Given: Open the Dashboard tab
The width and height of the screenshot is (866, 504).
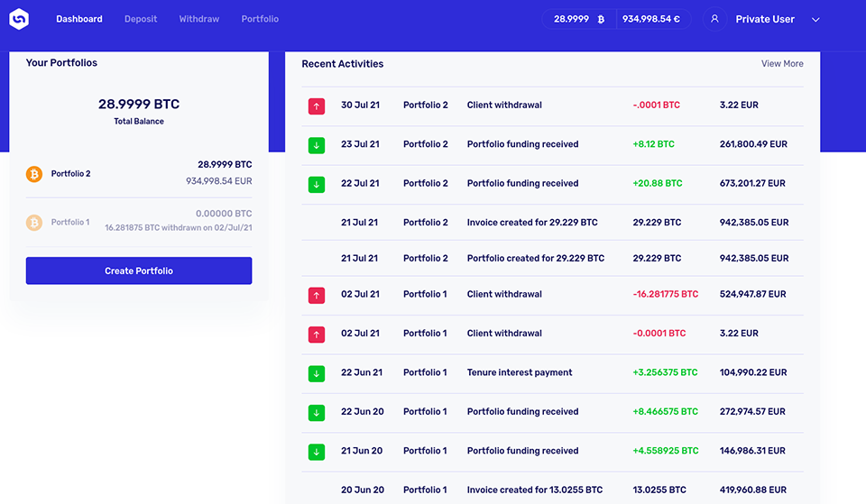Looking at the screenshot, I should pyautogui.click(x=79, y=19).
